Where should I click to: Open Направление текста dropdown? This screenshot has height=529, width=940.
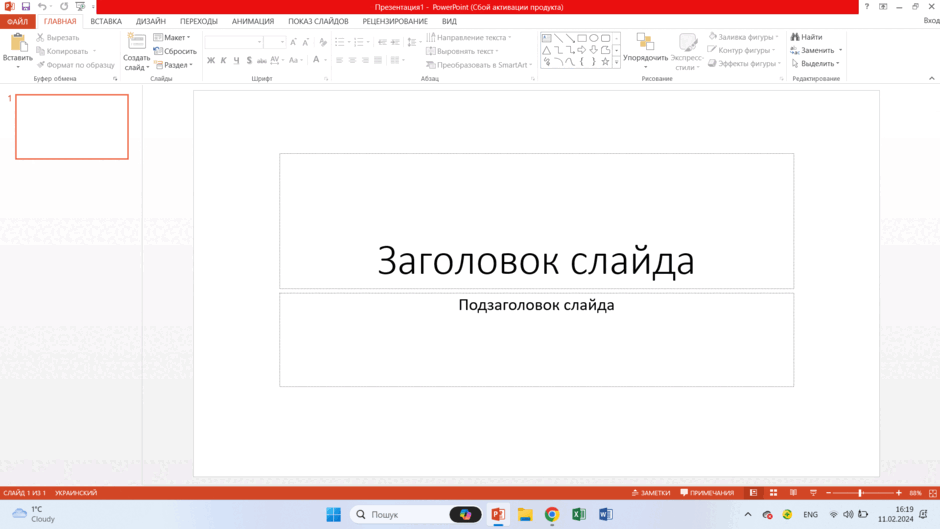coord(469,37)
